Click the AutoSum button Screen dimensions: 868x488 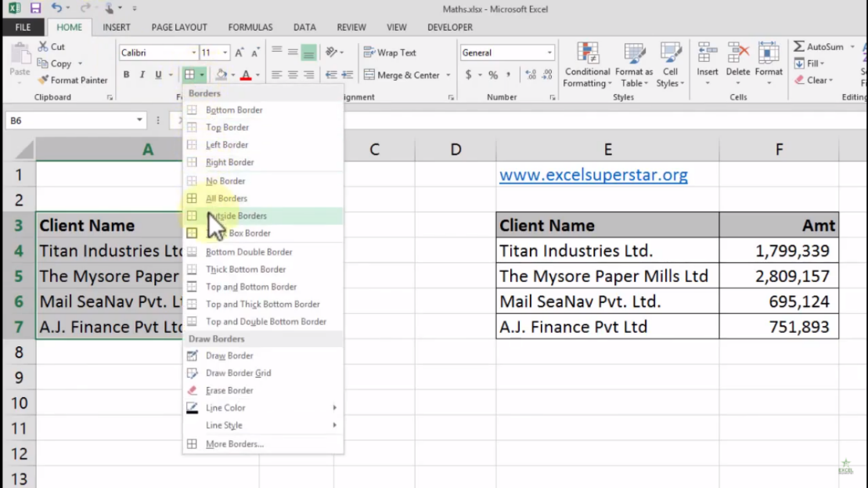tap(819, 47)
